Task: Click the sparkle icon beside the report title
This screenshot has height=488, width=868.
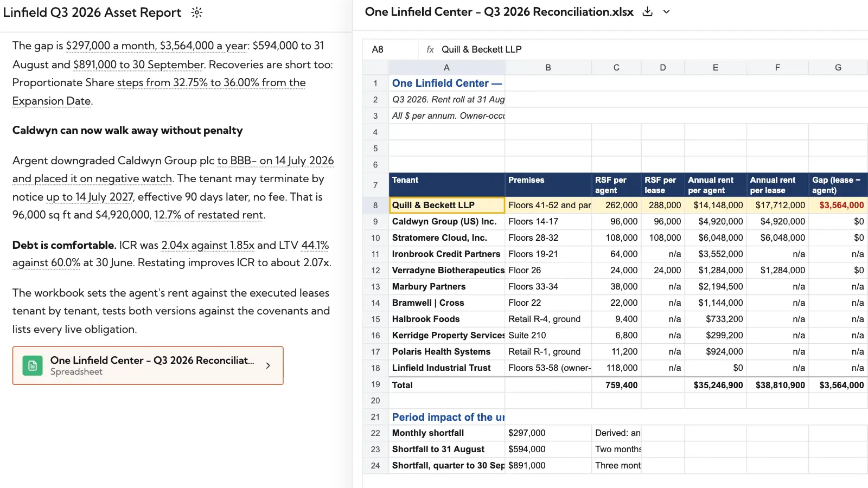Action: pyautogui.click(x=197, y=12)
